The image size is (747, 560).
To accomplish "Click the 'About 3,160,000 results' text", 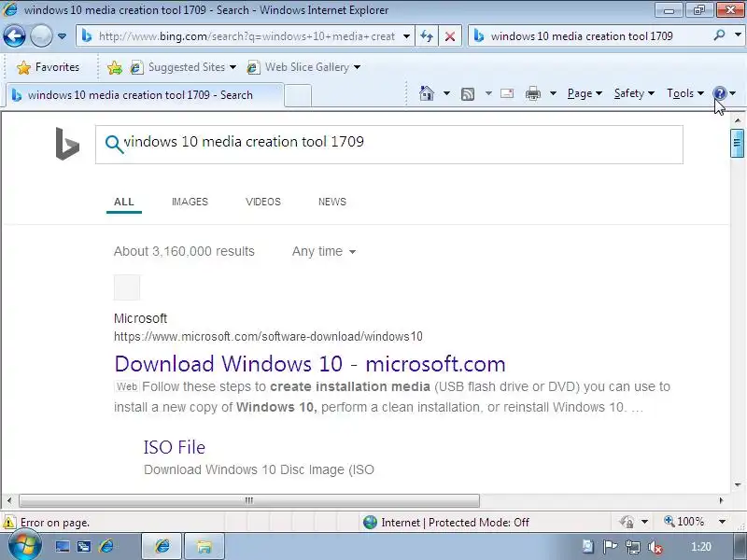I will (x=184, y=251).
